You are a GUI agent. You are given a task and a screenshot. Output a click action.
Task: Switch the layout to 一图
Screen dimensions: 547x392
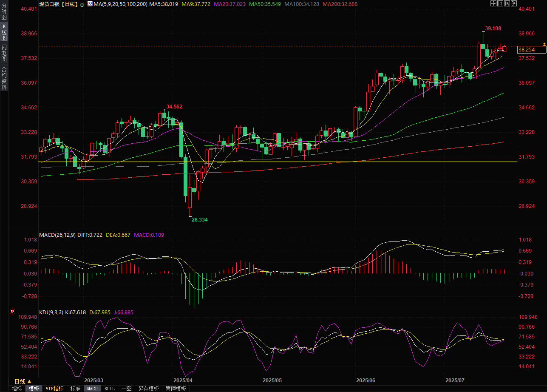click(126, 389)
